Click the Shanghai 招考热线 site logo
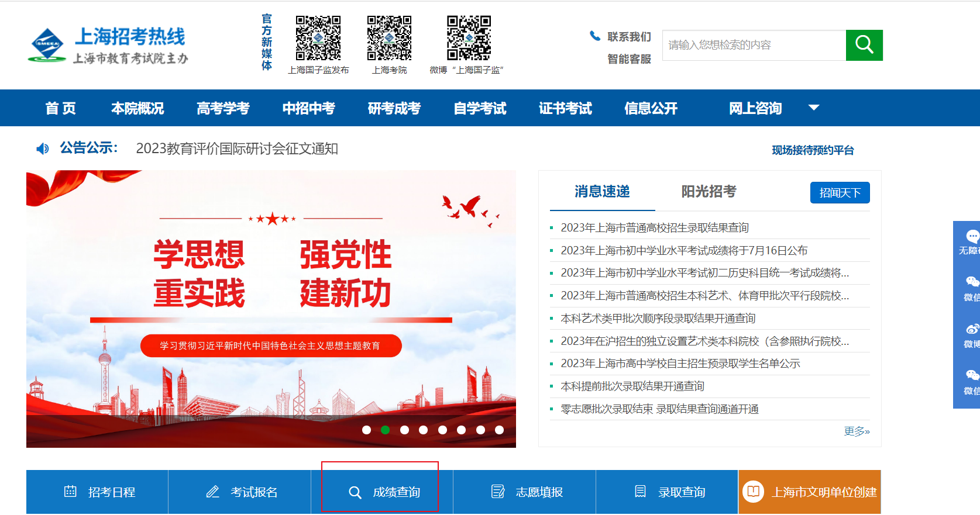The image size is (980, 515). [108, 45]
